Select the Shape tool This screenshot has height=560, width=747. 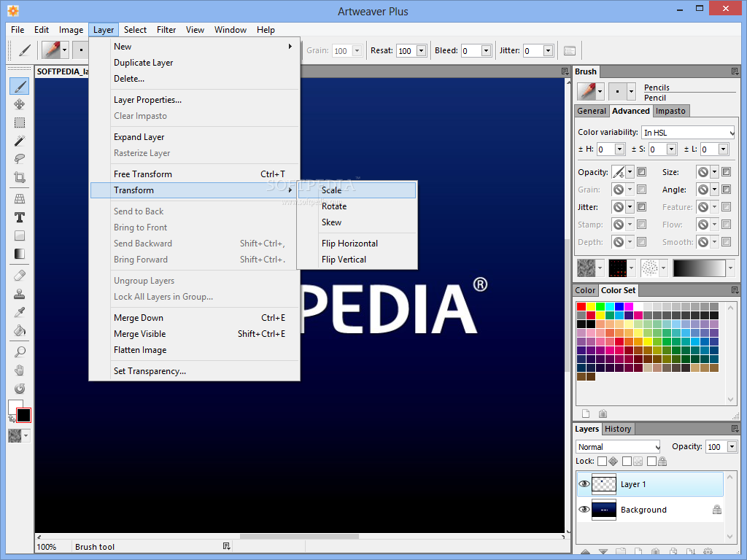[20, 236]
